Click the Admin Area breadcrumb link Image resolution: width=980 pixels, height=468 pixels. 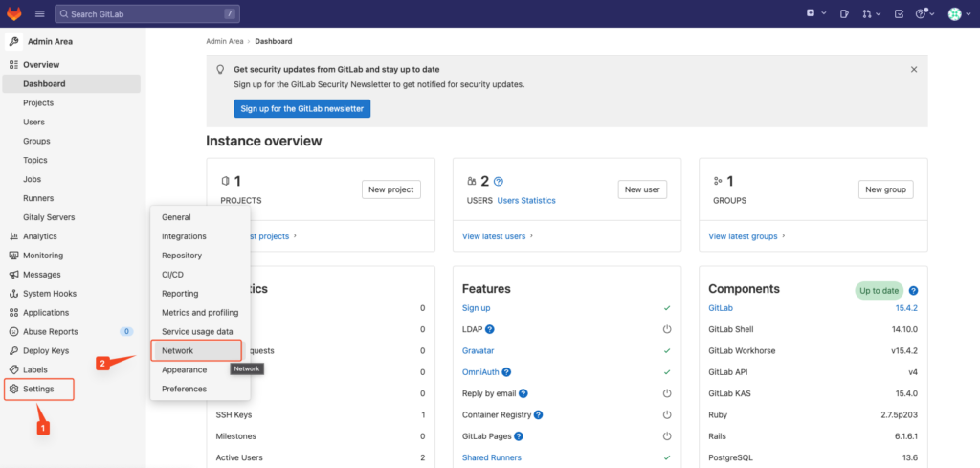224,41
